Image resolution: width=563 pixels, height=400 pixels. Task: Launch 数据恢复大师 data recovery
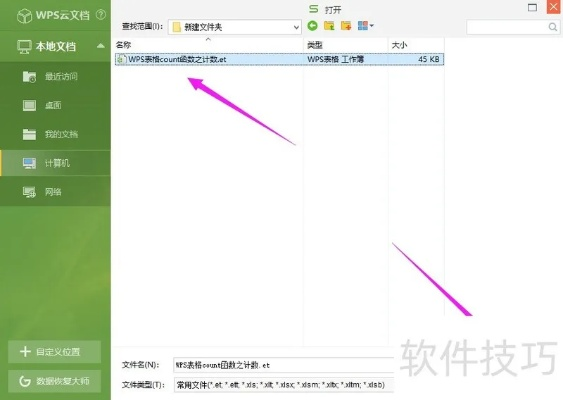(54, 381)
